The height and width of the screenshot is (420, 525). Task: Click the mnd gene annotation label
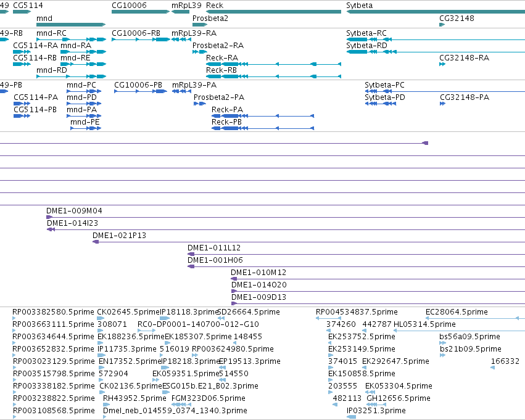[44, 19]
